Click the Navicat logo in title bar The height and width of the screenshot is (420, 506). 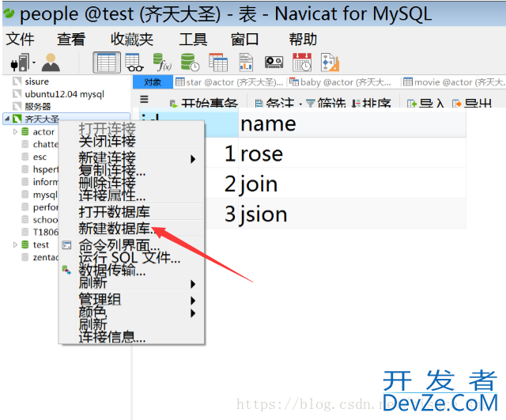(x=9, y=13)
